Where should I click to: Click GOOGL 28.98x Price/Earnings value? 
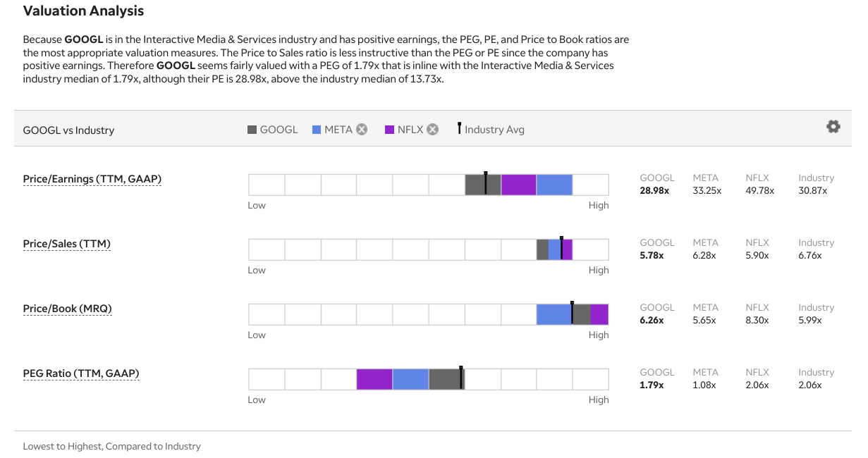tap(654, 191)
